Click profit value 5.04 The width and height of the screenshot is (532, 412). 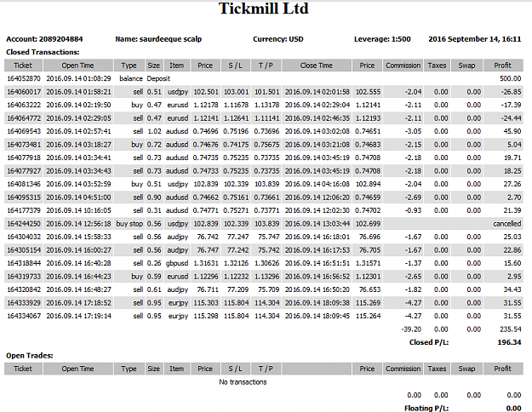coord(514,145)
